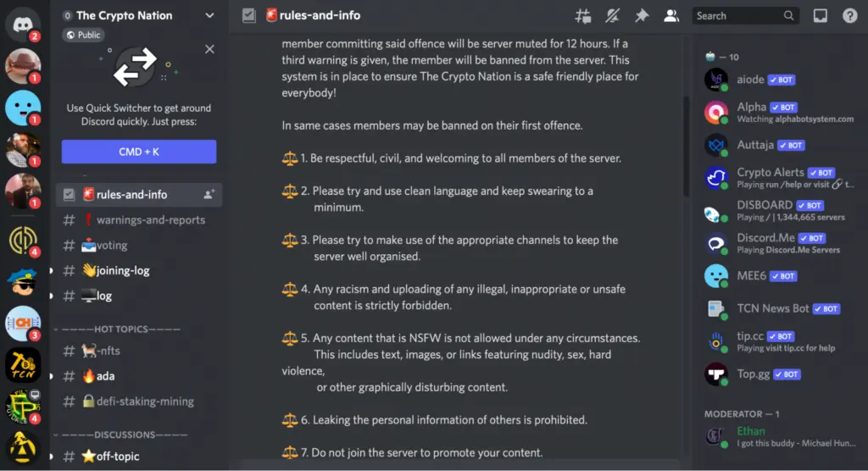Open the Help question mark icon
The width and height of the screenshot is (868, 471).
pyautogui.click(x=849, y=15)
